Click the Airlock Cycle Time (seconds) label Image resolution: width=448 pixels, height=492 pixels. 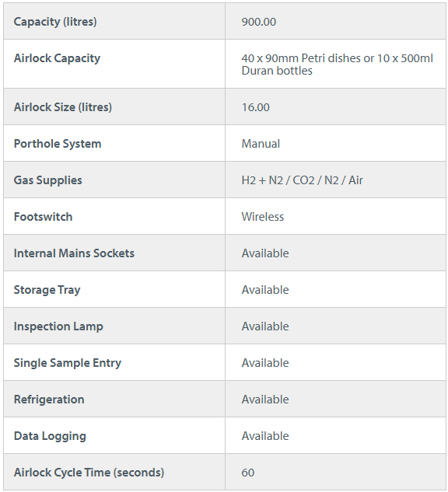(89, 473)
